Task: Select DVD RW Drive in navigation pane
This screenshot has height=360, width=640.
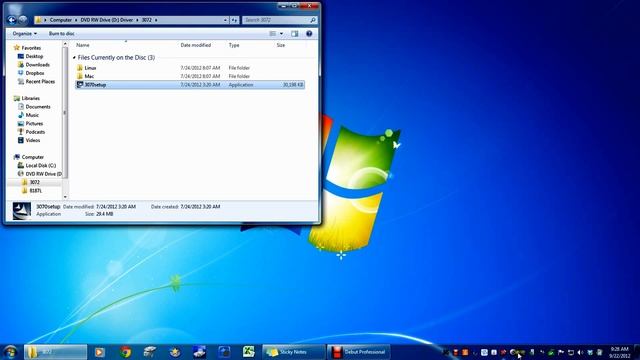Action: click(x=43, y=174)
